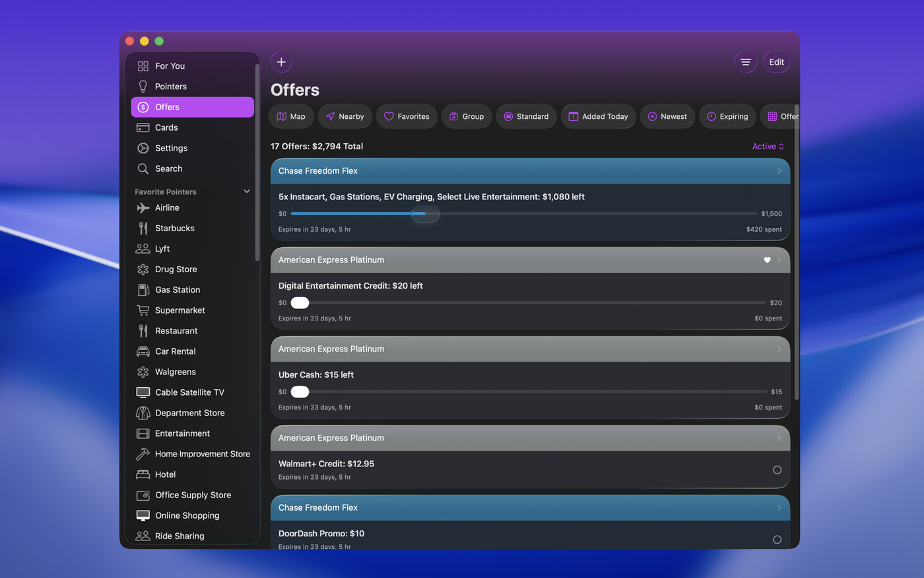Select the Gas Station pointer
Image resolution: width=924 pixels, height=578 pixels.
coord(177,290)
